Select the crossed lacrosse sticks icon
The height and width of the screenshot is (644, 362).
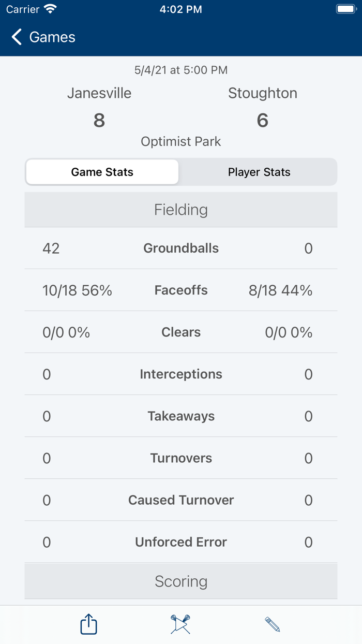[x=180, y=624]
